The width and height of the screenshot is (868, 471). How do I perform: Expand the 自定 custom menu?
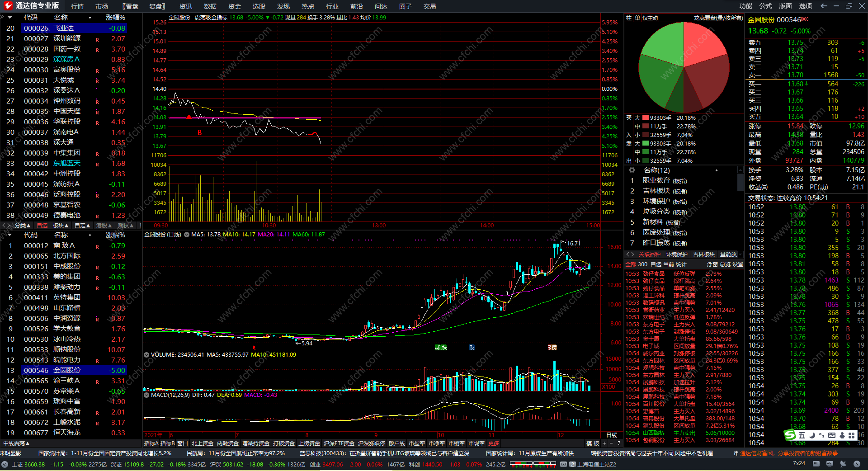point(82,225)
